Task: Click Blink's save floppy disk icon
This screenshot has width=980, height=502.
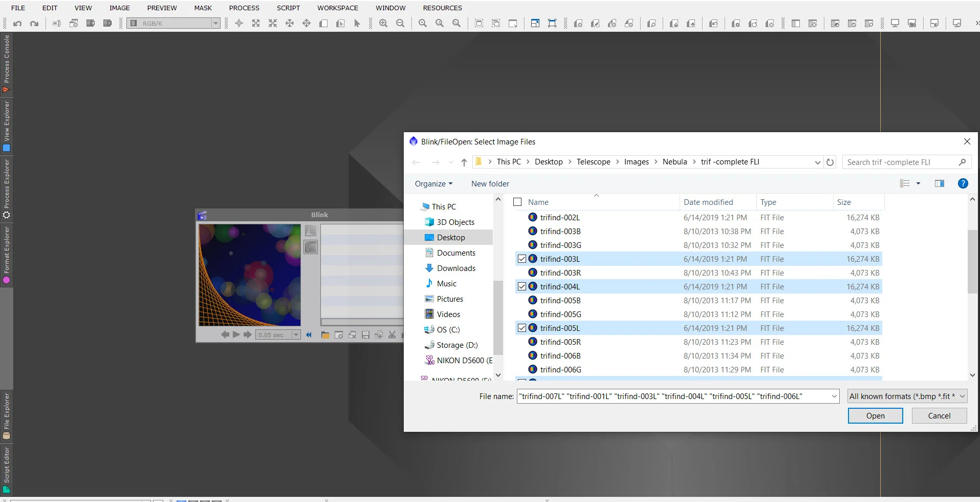Action: [365, 334]
